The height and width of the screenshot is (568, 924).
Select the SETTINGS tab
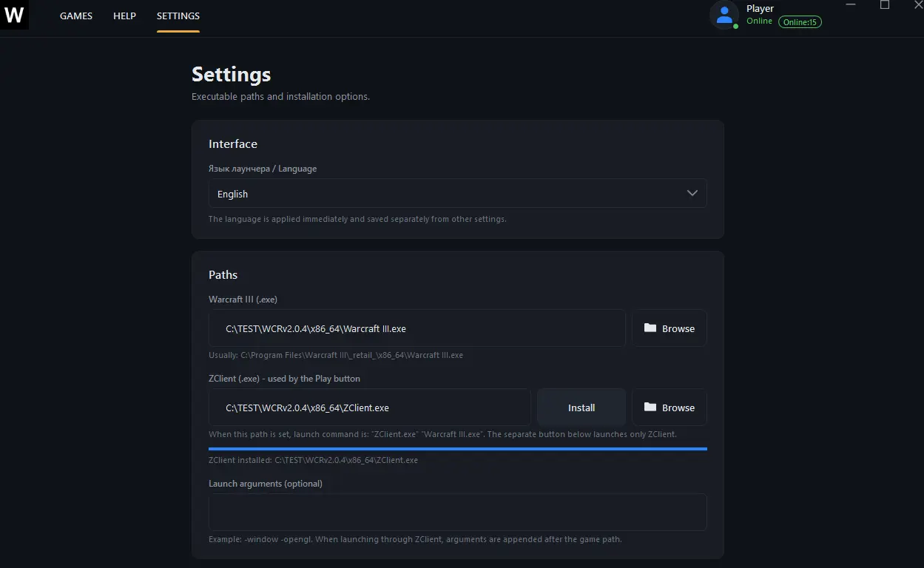(178, 16)
